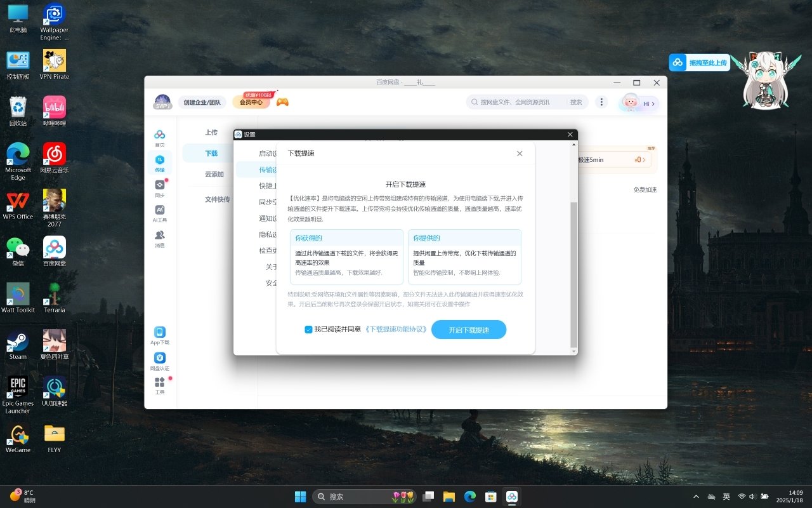Open 消息 messages in the sidebar

coord(159,239)
